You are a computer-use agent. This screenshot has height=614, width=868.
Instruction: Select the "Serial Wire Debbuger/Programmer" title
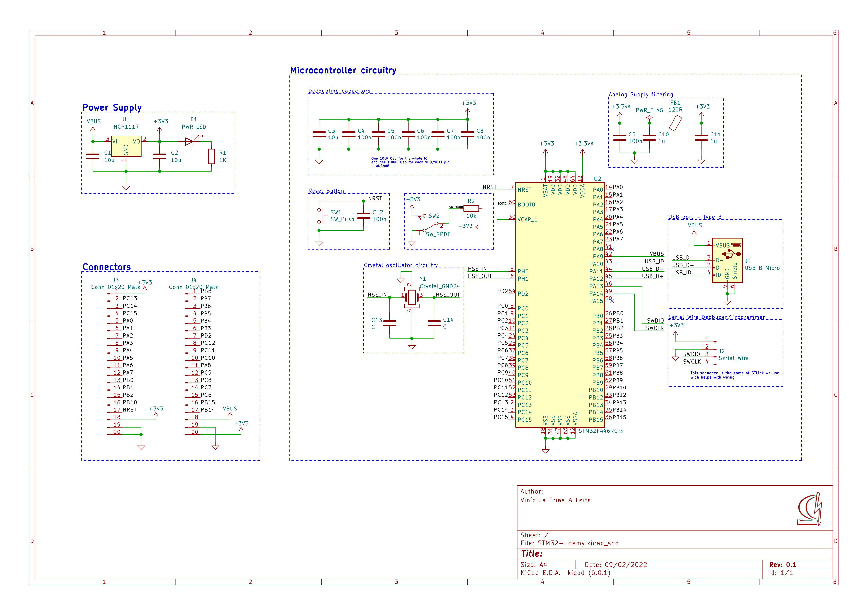716,317
